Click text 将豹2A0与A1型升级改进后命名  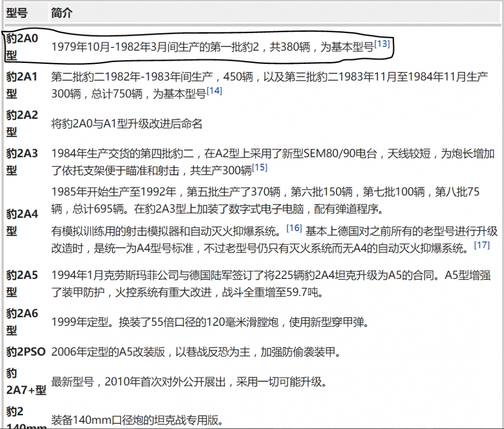[x=127, y=124]
